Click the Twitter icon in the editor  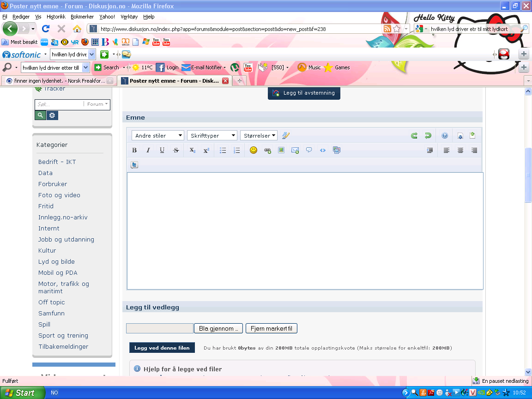(134, 164)
